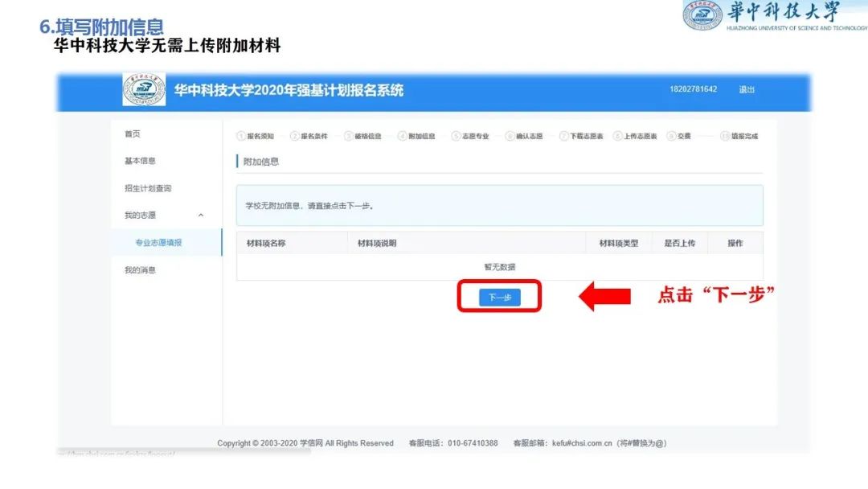The image size is (868, 489).
Task: Click the 暂无数据 empty table message
Action: [500, 267]
